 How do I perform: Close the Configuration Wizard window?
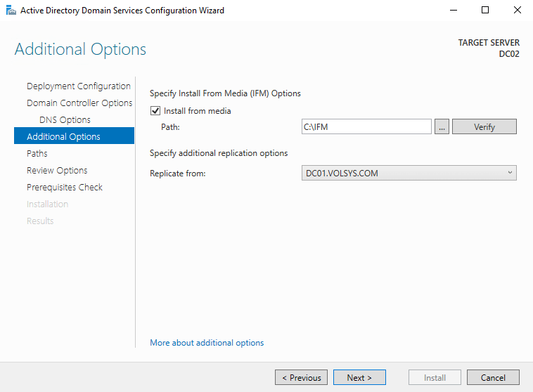(517, 11)
